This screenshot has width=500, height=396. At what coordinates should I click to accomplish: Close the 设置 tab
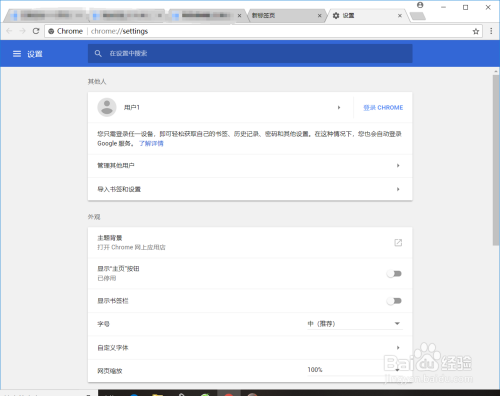point(400,16)
